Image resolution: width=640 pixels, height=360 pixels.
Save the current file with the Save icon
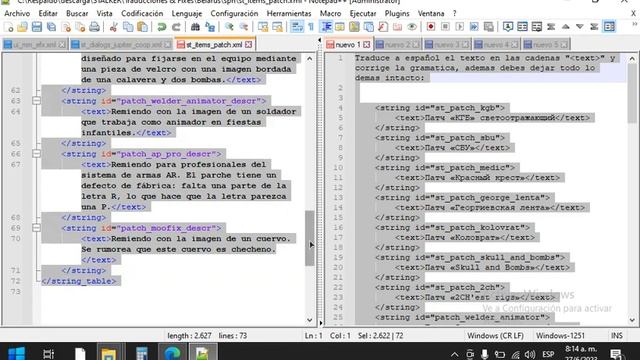37,27
